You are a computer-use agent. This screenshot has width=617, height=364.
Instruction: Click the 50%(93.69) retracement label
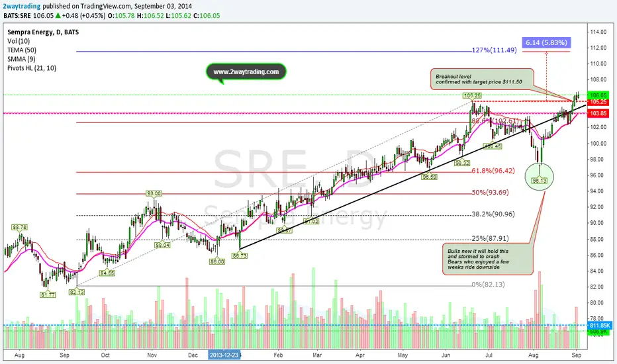(491, 193)
